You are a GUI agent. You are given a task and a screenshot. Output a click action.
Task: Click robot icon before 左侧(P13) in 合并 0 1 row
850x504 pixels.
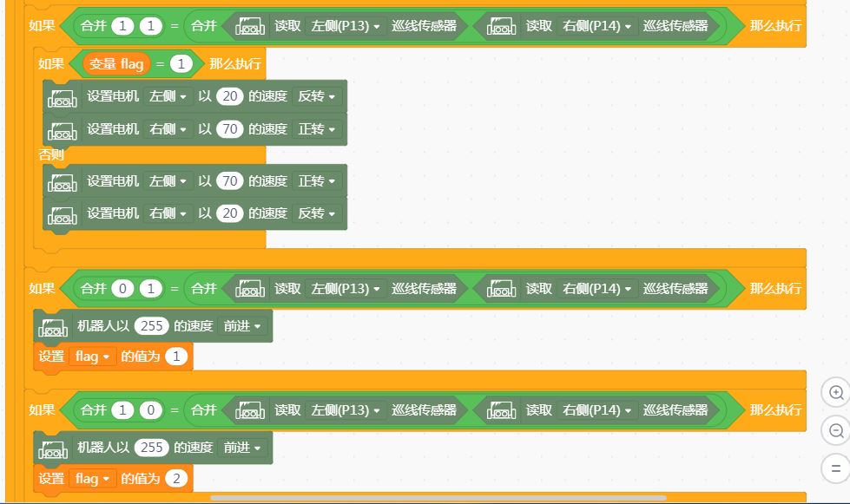point(250,288)
